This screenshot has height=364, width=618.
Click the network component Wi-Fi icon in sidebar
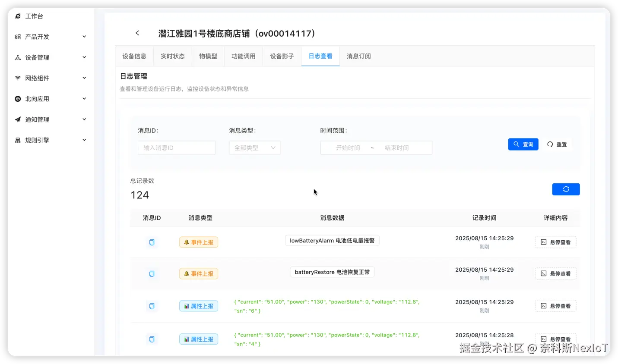[17, 78]
